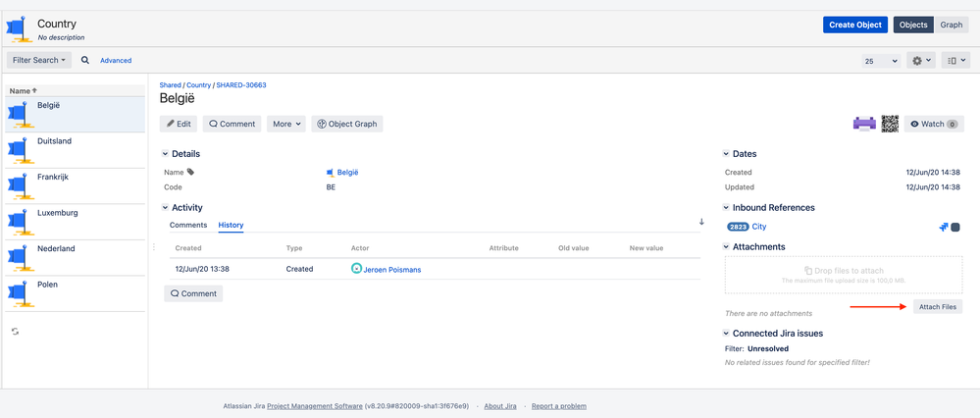Click the SHARED-30663 breadcrumb link

[x=241, y=85]
